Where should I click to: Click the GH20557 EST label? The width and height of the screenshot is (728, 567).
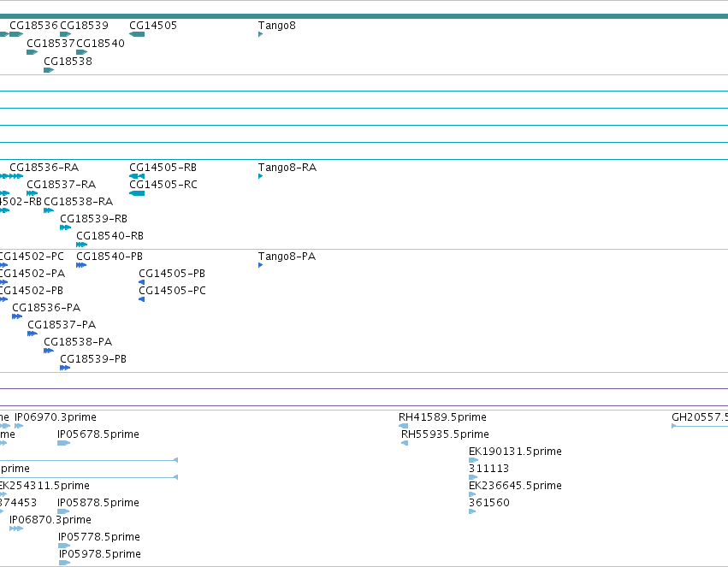coord(700,417)
